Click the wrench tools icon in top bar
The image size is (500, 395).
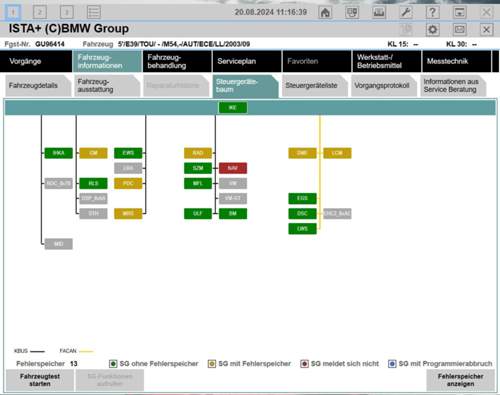[x=406, y=13]
